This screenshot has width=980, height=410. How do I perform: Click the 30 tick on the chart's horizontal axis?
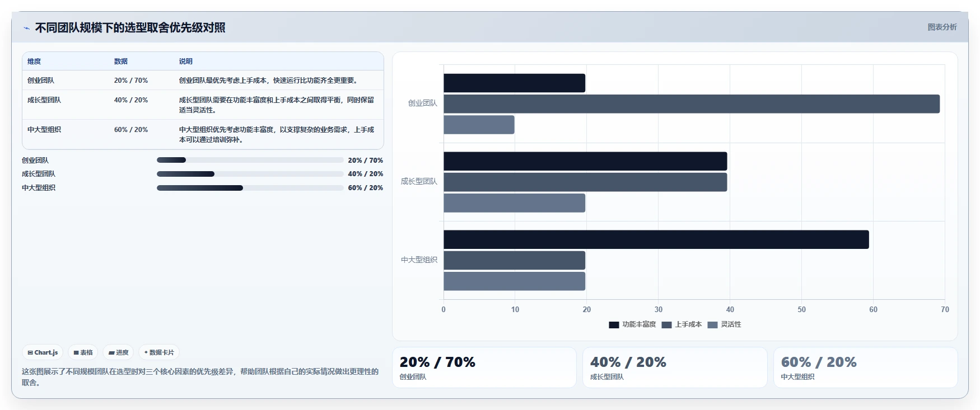point(659,309)
